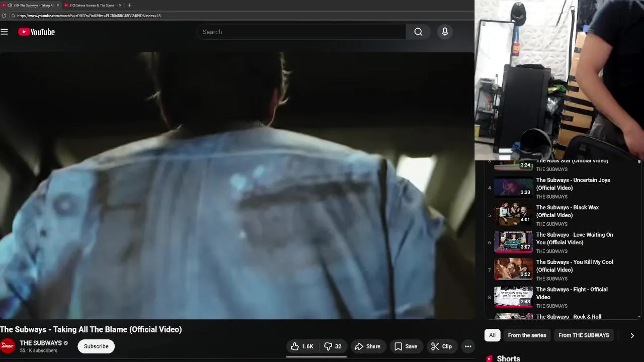Share the video
Viewport: 644px width, 362px height.
pyautogui.click(x=368, y=346)
